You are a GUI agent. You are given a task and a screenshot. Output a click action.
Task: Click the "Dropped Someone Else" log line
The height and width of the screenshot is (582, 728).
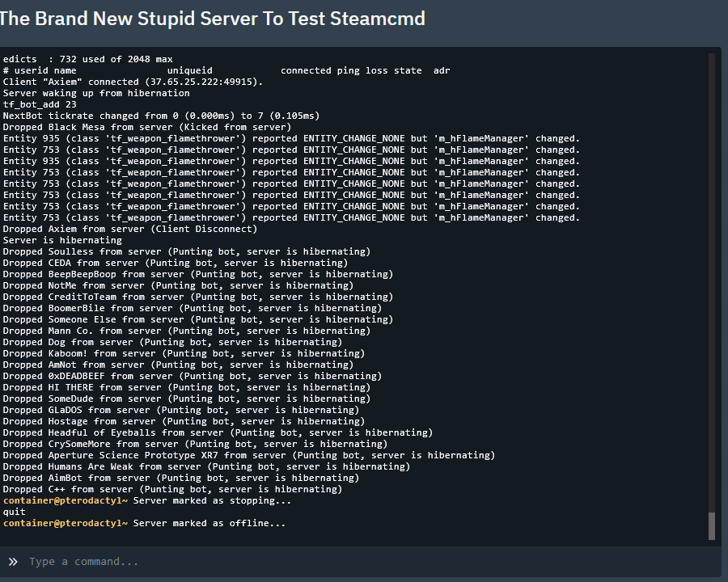tap(198, 319)
